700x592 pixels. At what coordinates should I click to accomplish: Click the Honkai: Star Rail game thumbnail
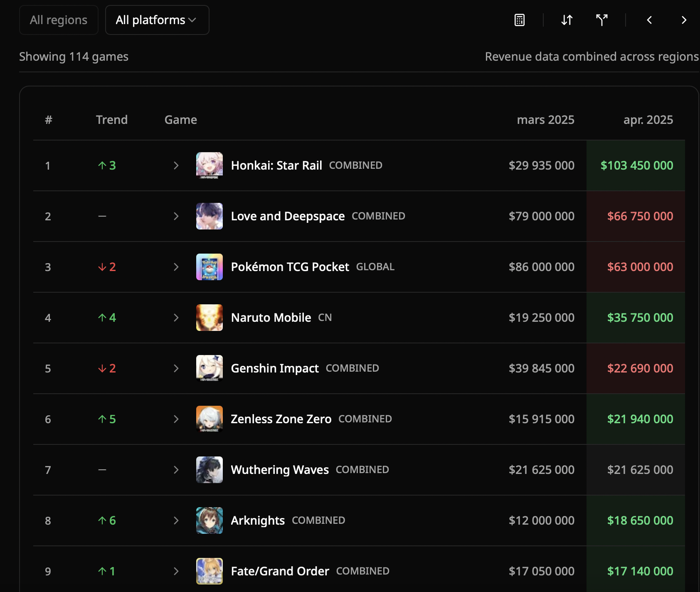210,165
